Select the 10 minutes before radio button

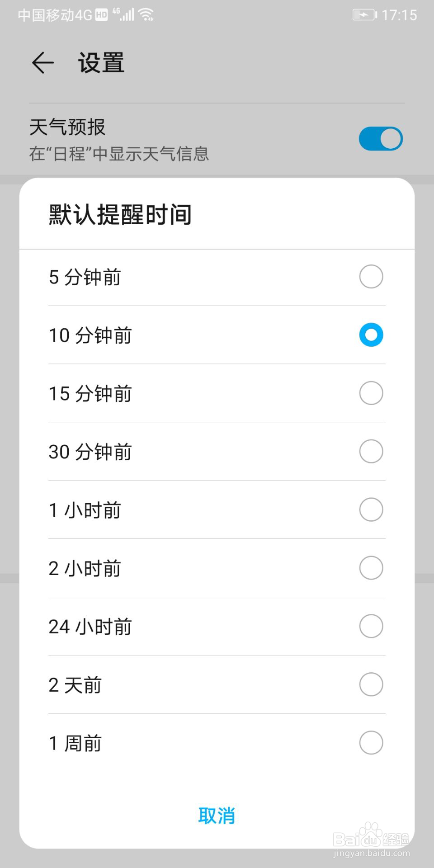371,335
